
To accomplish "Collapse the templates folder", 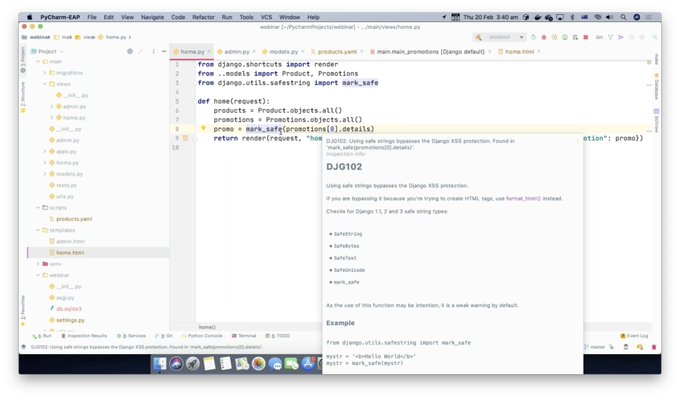I will pyautogui.click(x=38, y=230).
